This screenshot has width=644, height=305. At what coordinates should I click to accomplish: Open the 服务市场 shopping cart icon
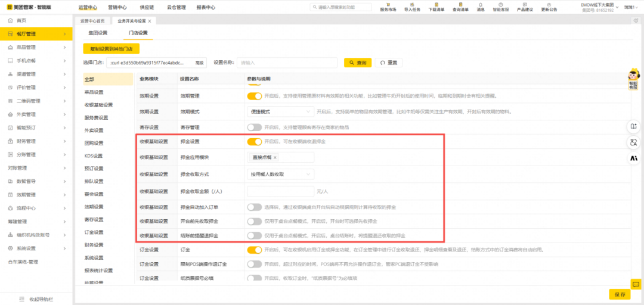pos(388,5)
